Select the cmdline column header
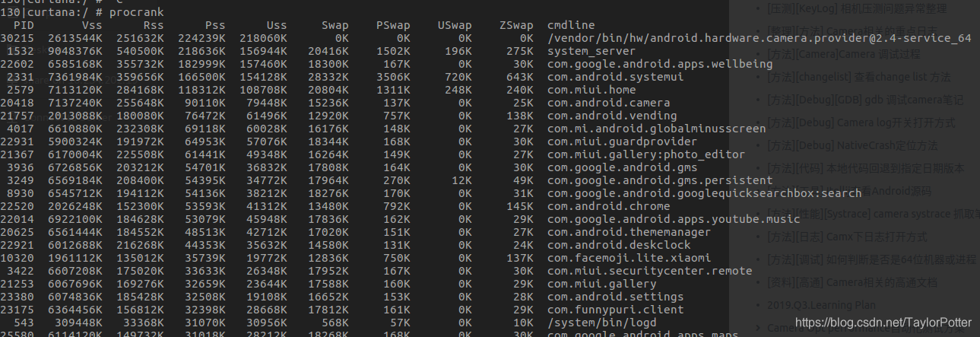The image size is (980, 337). [x=571, y=26]
